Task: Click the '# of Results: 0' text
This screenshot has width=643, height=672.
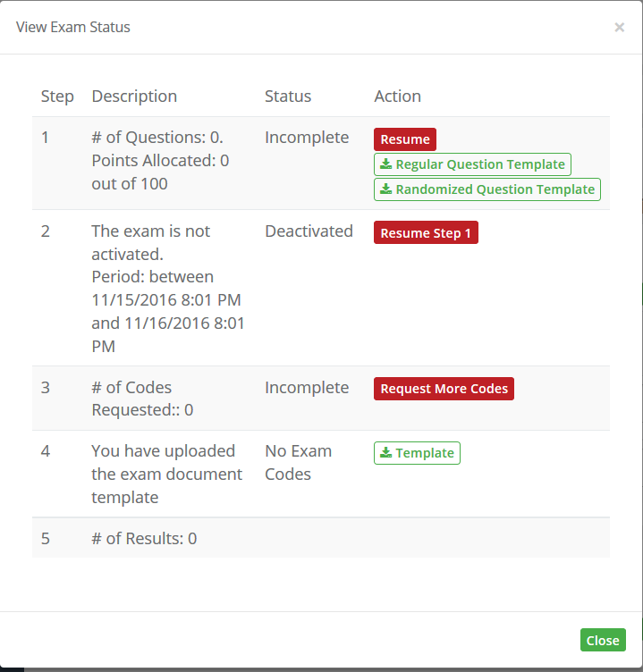Action: tap(144, 539)
